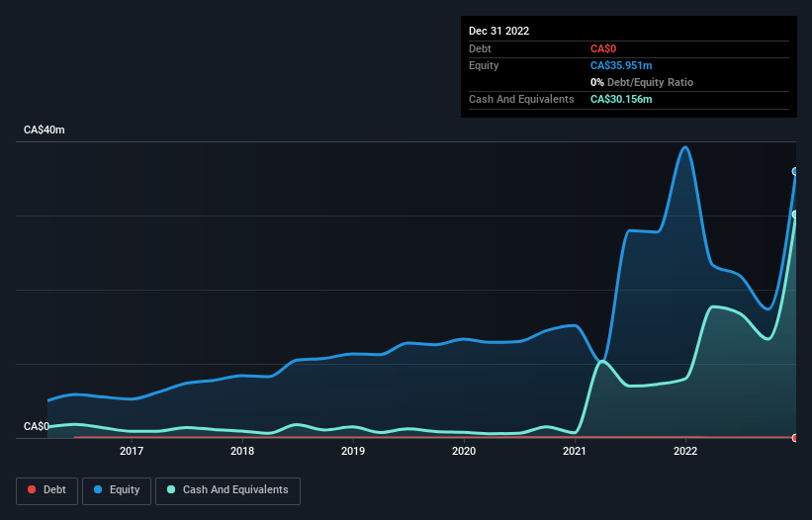Viewport: 812px width, 520px height.
Task: Click the Dec 31 2022 tooltip date
Action: pyautogui.click(x=498, y=31)
